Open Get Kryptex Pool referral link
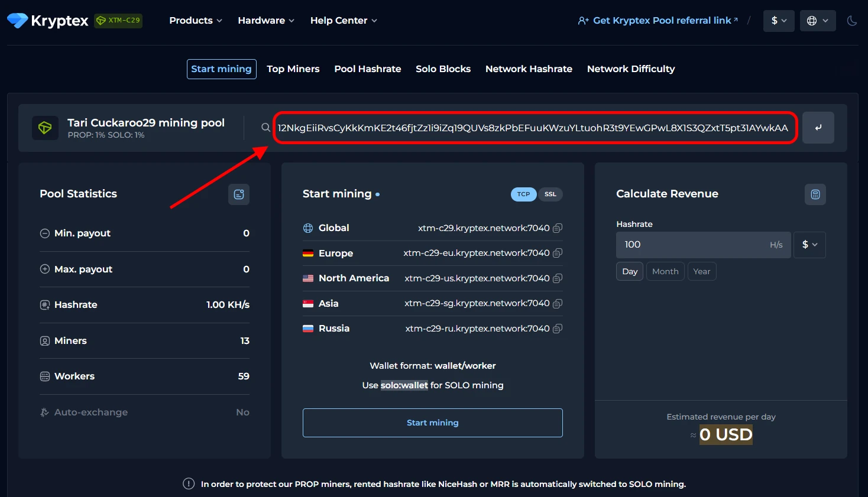The image size is (868, 497). (658, 21)
